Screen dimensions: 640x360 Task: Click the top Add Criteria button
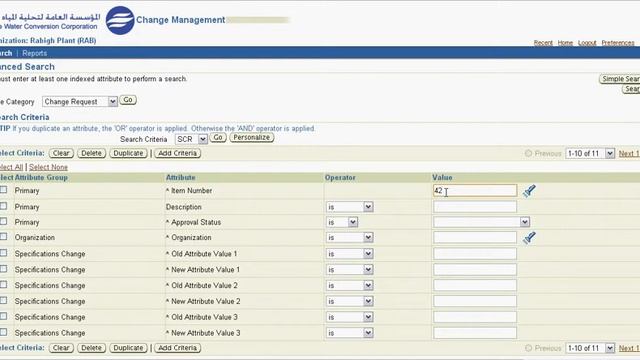click(178, 153)
